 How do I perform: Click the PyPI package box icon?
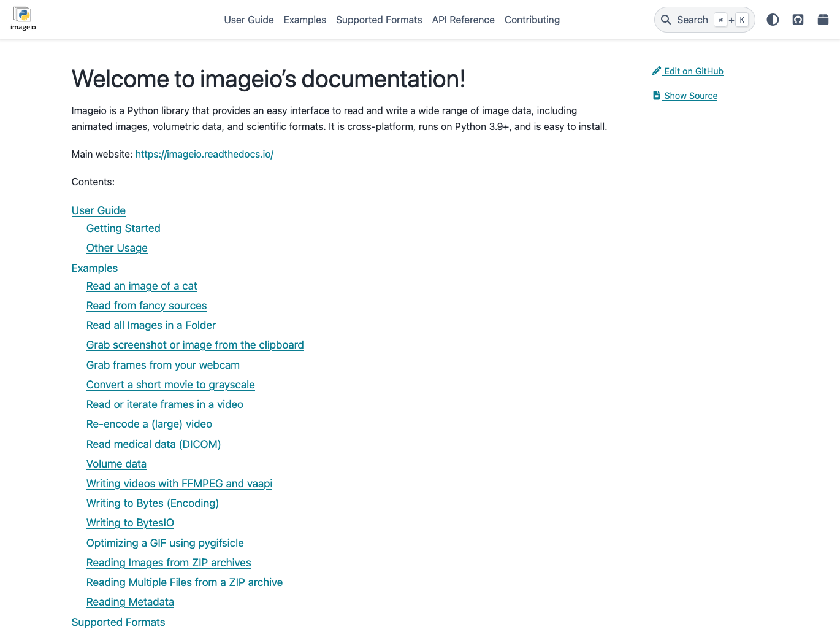click(823, 20)
